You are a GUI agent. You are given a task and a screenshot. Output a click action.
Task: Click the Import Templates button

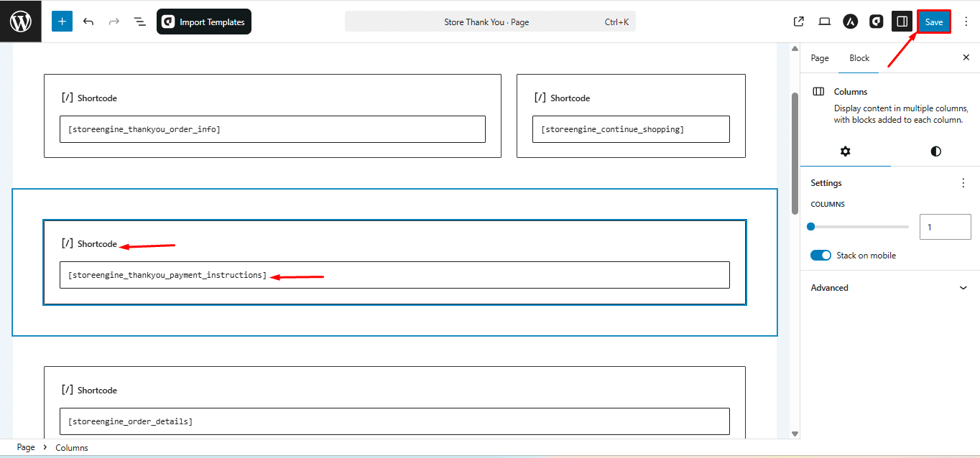click(203, 21)
